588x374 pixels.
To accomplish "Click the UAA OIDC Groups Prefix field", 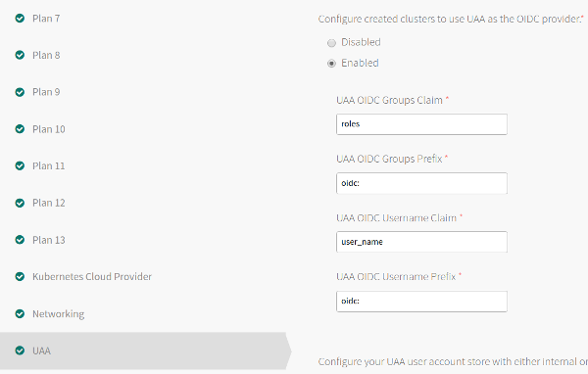I will (421, 183).
